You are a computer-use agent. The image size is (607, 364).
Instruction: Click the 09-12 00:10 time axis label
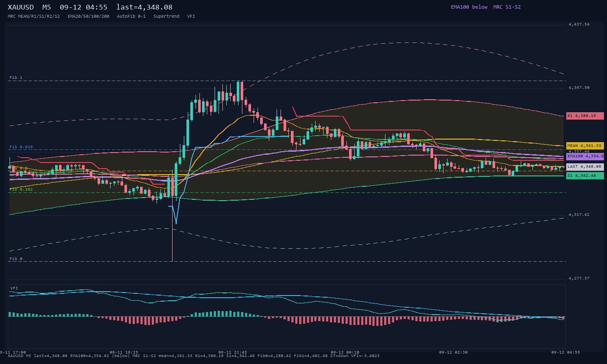[x=345, y=352]
